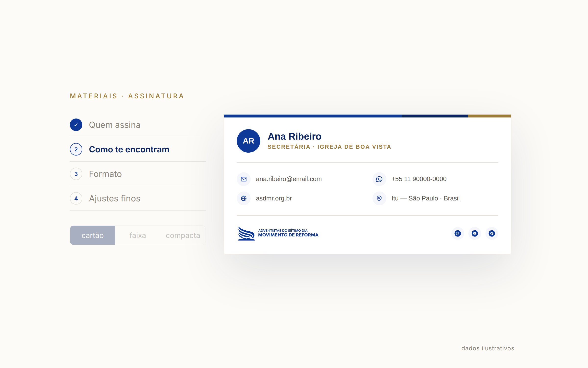Click the dados ilustrativos note
588x368 pixels.
tap(488, 348)
